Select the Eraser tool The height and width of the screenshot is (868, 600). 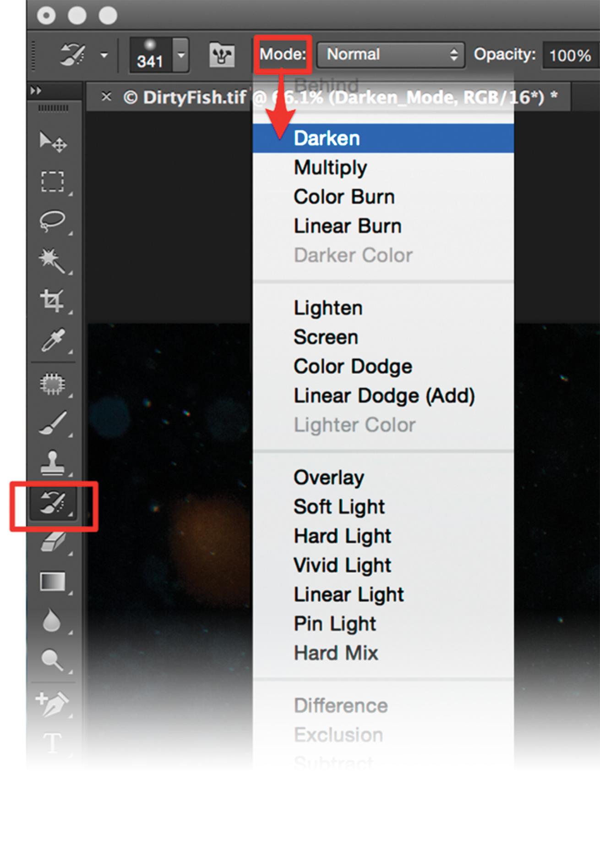point(52,542)
